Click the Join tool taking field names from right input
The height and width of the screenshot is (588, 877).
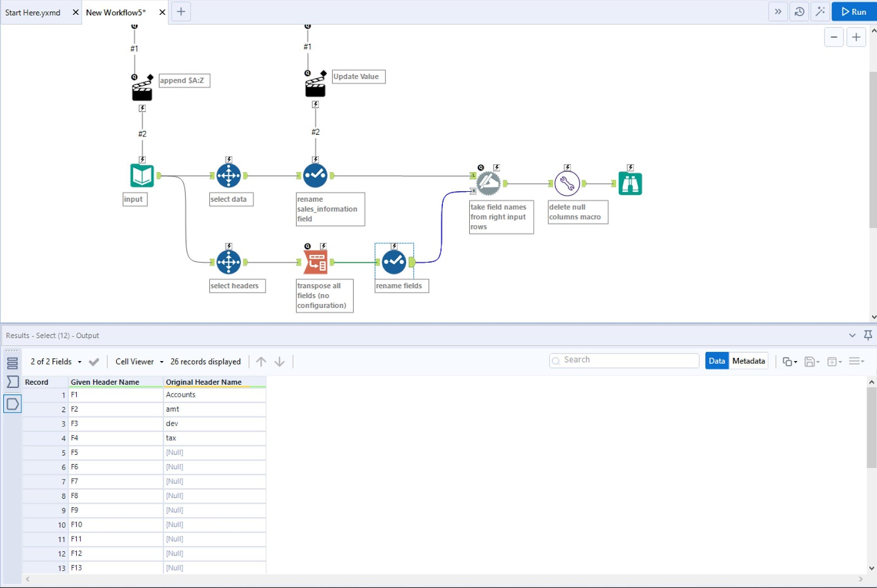[488, 182]
